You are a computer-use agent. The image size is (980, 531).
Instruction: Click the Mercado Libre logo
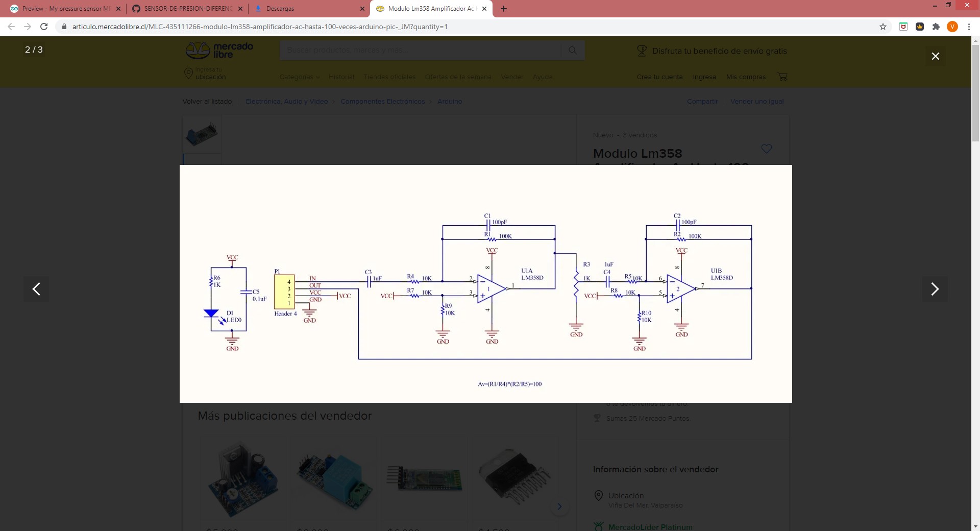218,50
